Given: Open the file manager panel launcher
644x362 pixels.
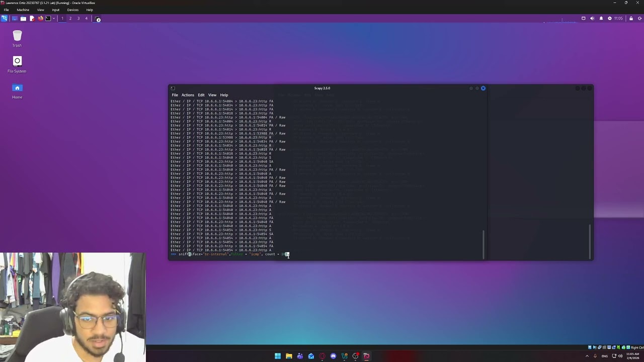Looking at the screenshot, I should pyautogui.click(x=23, y=19).
